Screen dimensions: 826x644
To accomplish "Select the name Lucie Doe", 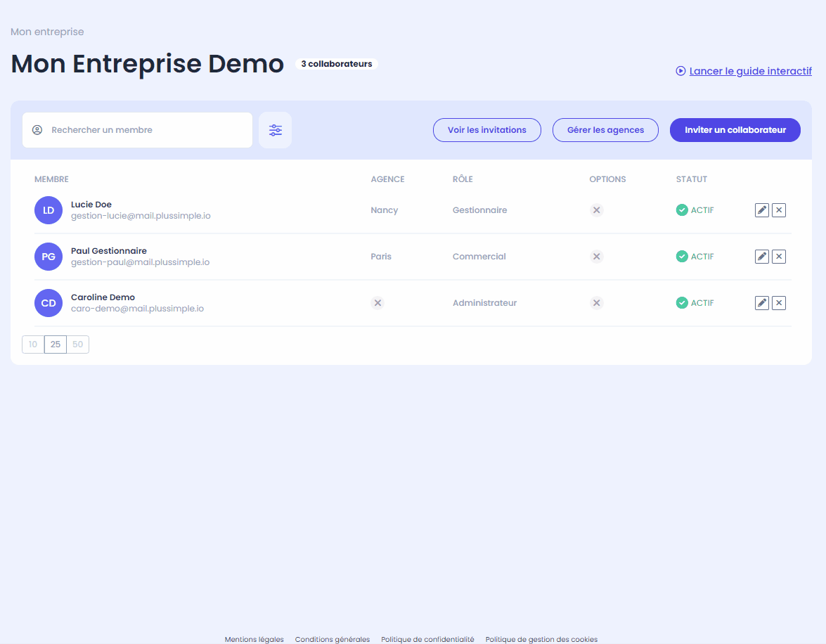I will pos(91,205).
